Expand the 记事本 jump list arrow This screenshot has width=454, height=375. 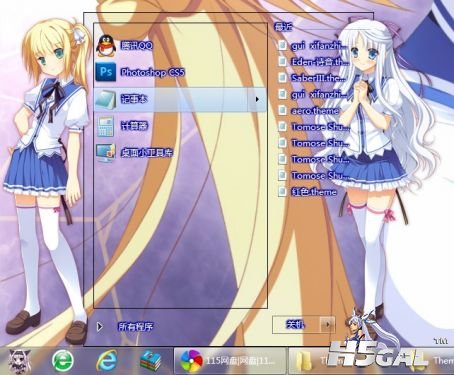click(257, 99)
